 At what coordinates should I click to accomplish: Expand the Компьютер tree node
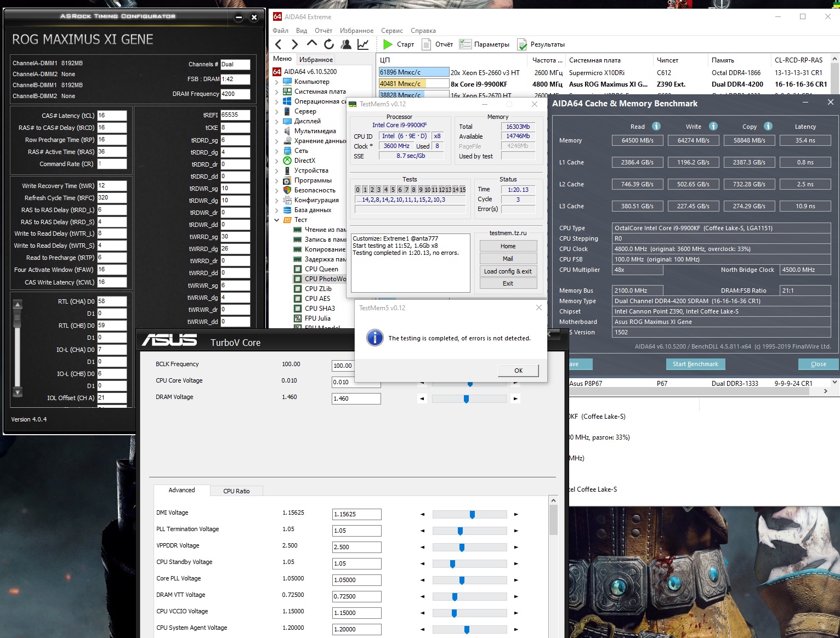tap(277, 82)
